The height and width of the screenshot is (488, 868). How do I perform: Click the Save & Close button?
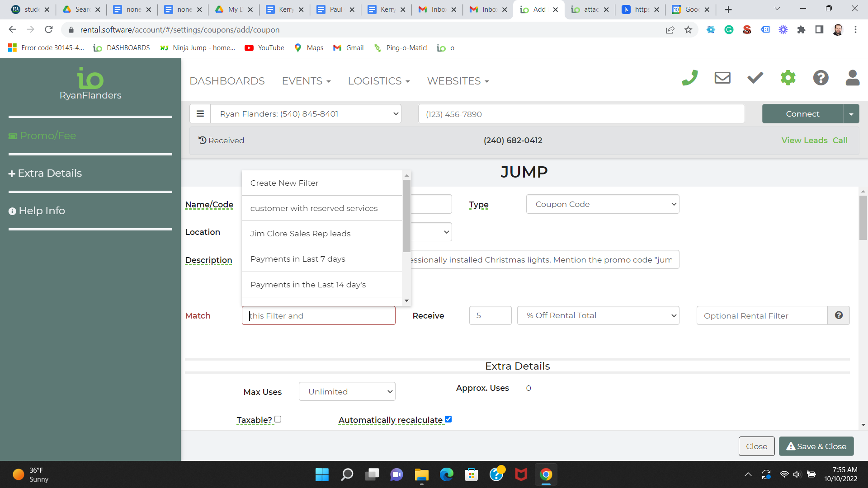[x=816, y=446]
